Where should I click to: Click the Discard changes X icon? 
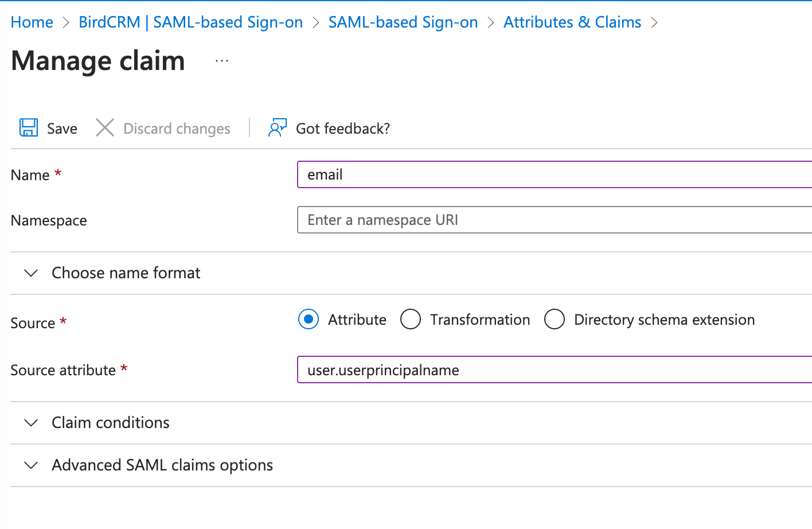point(105,127)
